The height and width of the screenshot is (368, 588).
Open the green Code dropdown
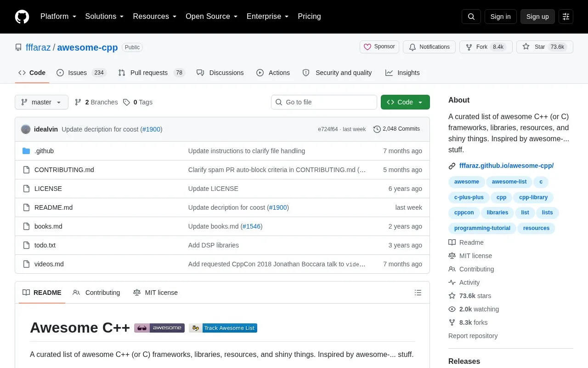coord(405,102)
